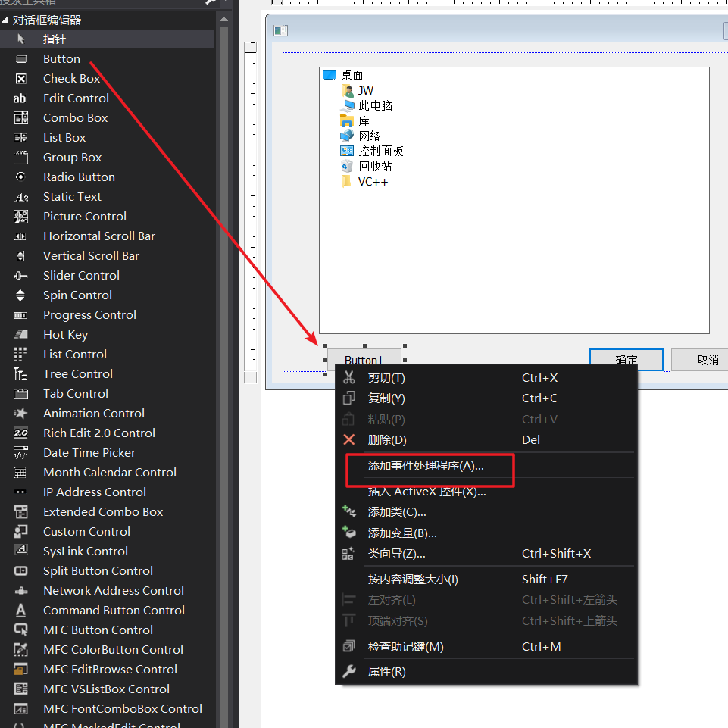The width and height of the screenshot is (728, 728).
Task: Pick the Slider Control icon
Action: 21,276
